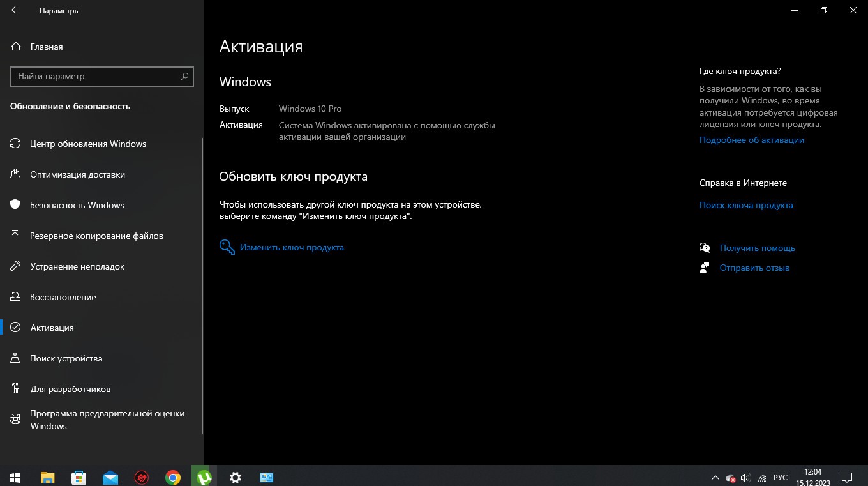Click the key icon beside Изменить ключ продукта
The image size is (868, 486).
(x=227, y=247)
